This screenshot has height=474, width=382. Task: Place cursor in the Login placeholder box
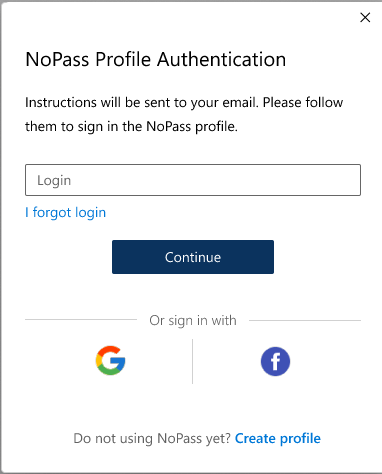pyautogui.click(x=193, y=180)
